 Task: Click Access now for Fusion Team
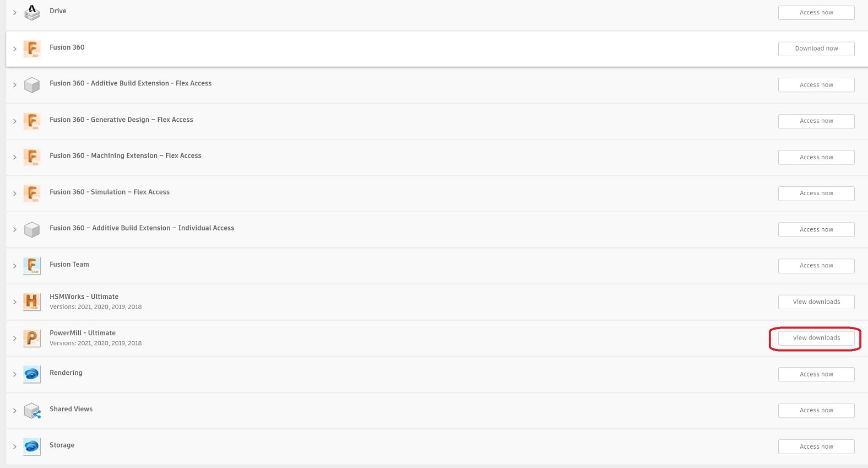(816, 266)
